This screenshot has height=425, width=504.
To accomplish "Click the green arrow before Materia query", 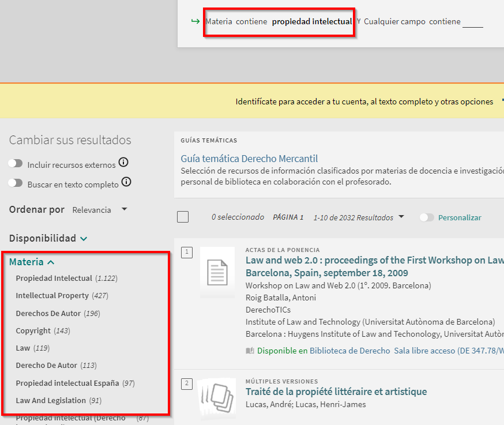I will [x=195, y=22].
